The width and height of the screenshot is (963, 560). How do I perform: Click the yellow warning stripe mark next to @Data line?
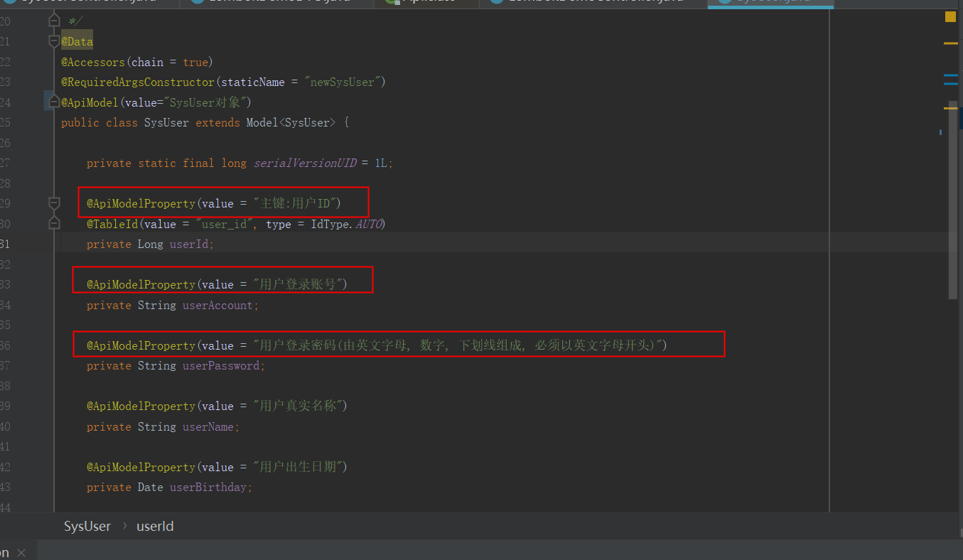click(950, 43)
